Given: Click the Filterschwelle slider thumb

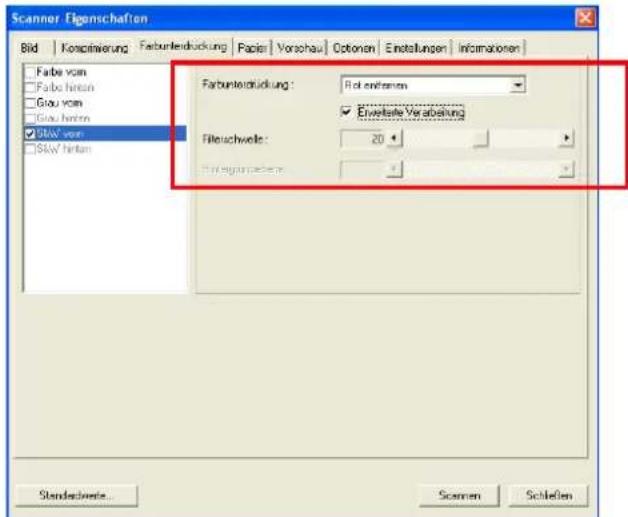Looking at the screenshot, I should pos(481,139).
